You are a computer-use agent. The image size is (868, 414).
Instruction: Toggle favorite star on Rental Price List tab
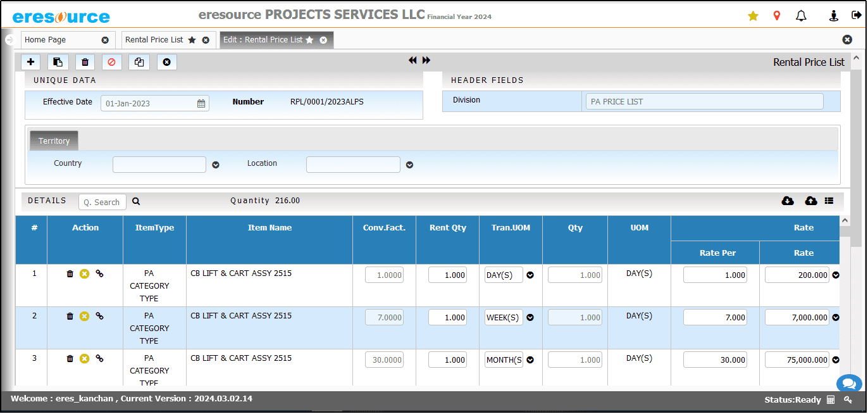click(192, 40)
